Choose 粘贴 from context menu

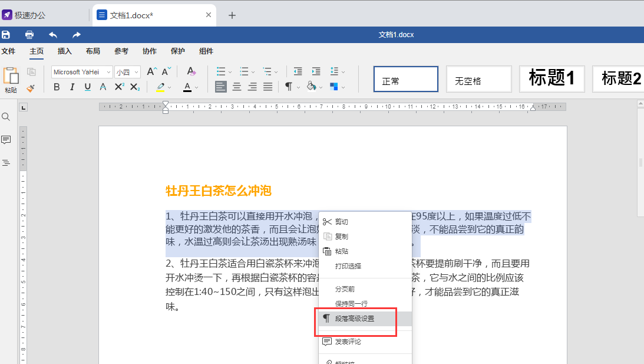(x=365, y=251)
